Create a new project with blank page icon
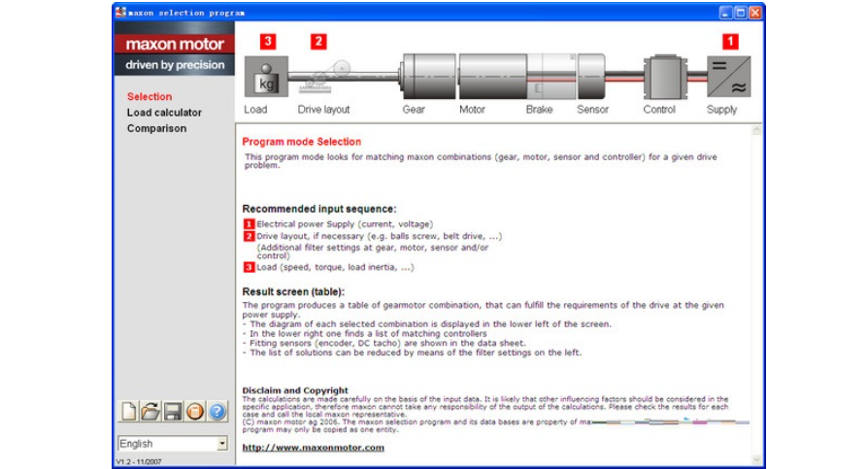This screenshot has height=469, width=868. pos(129,412)
